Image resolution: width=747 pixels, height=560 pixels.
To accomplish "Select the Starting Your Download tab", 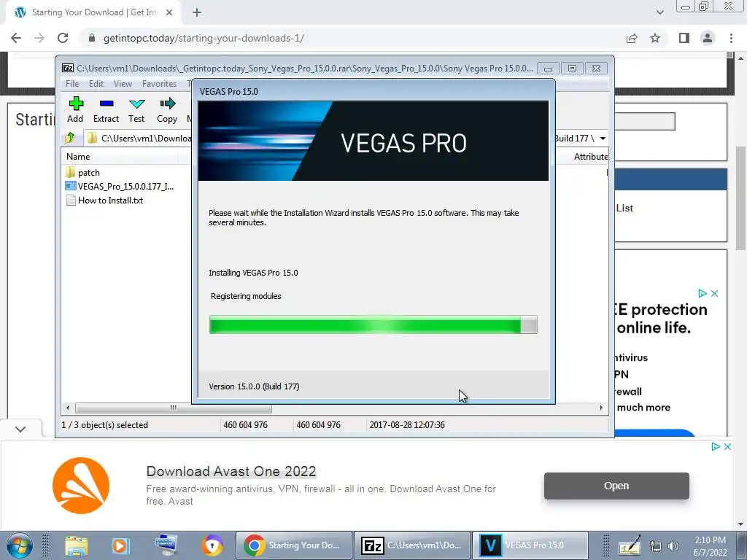I will click(x=93, y=12).
